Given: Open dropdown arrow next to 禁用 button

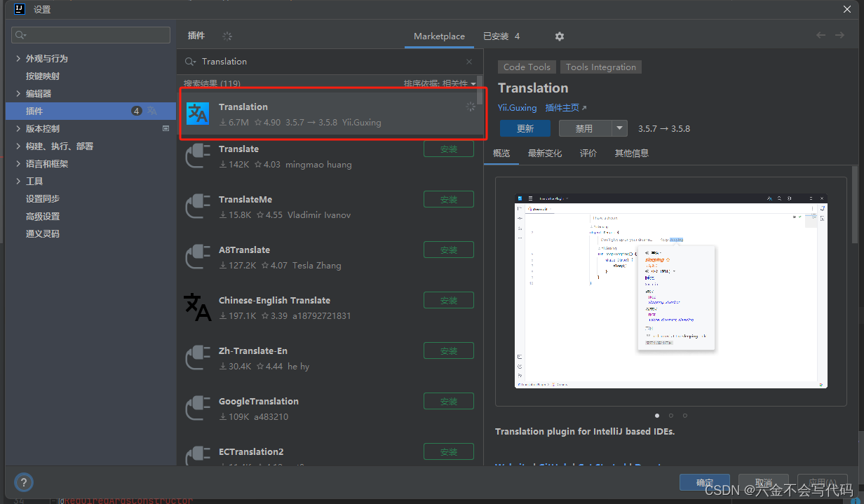Looking at the screenshot, I should (619, 128).
